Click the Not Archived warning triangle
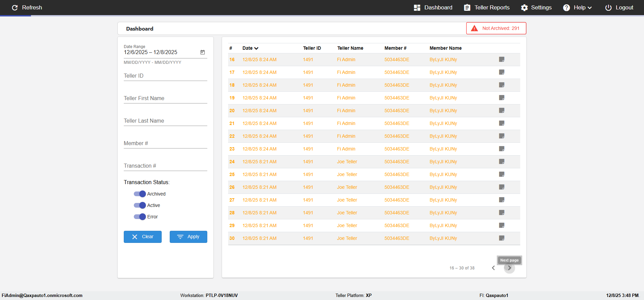Viewport: 644px width, 300px height. coord(474,28)
